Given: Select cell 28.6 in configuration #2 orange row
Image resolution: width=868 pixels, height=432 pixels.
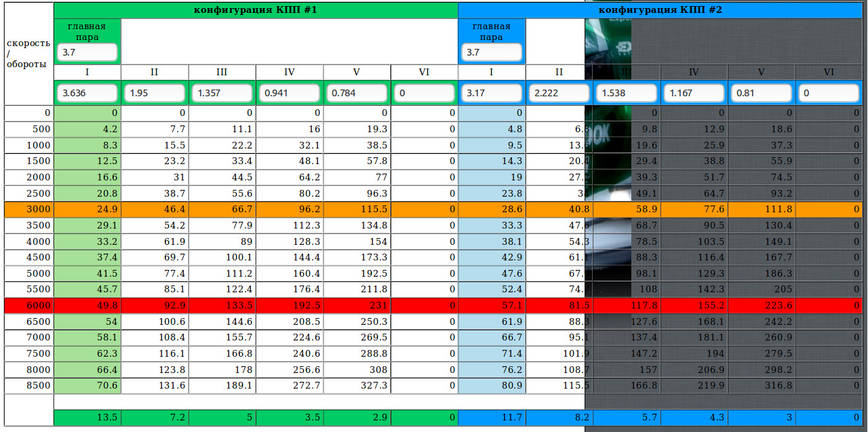Looking at the screenshot, I should click(x=492, y=209).
